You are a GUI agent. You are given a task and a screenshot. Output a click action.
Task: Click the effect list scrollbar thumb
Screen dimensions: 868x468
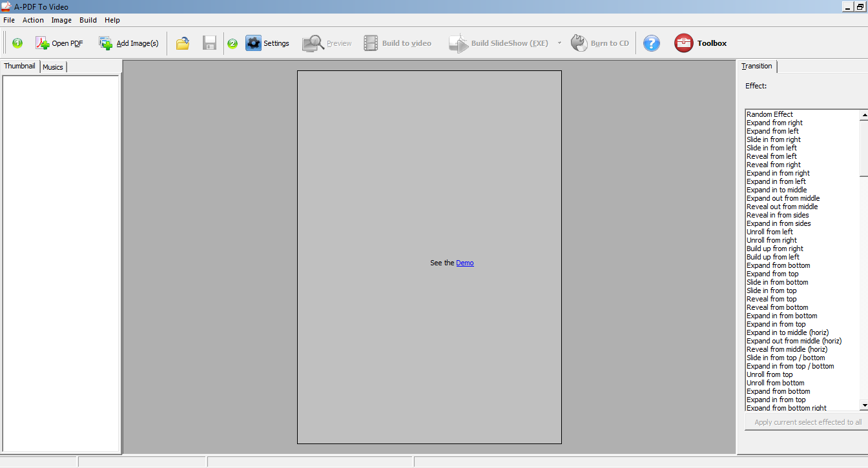click(x=863, y=148)
